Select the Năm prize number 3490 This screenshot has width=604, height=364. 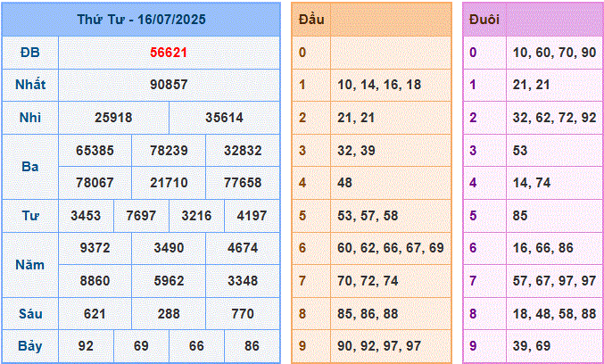point(169,248)
